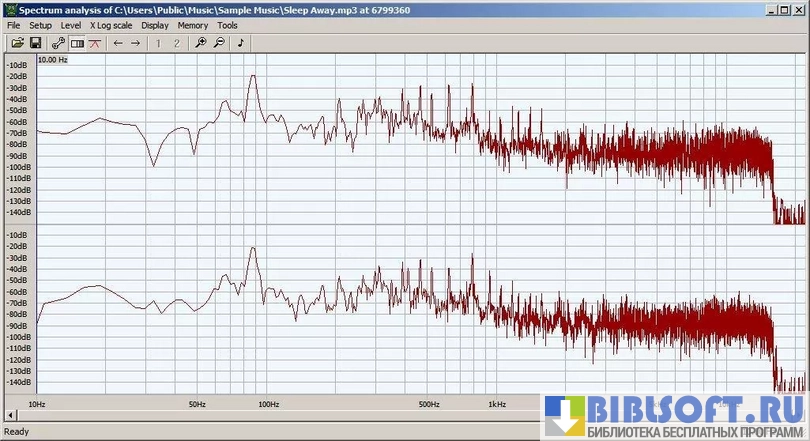Click the zoom in magnifier icon
This screenshot has height=441, width=810.
201,43
